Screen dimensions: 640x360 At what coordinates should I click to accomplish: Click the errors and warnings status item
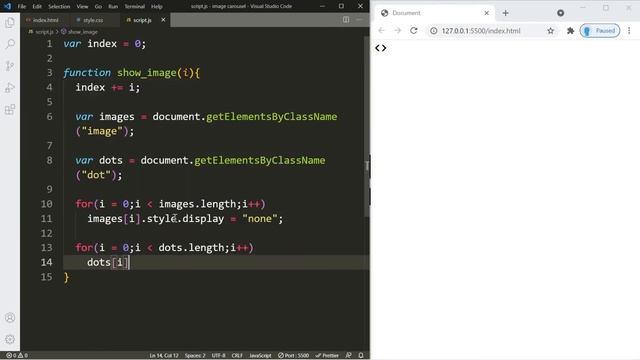pyautogui.click(x=17, y=356)
